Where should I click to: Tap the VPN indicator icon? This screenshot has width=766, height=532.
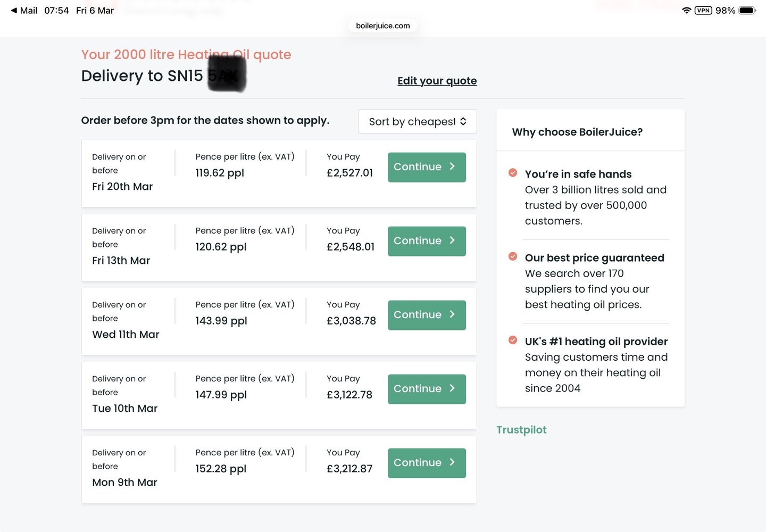coord(703,11)
